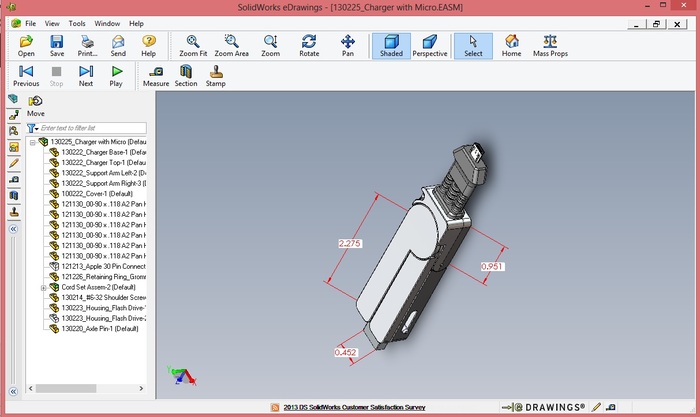Click the bottom-left double chevron button
Viewport: 700px width, 417px height.
coord(13,392)
